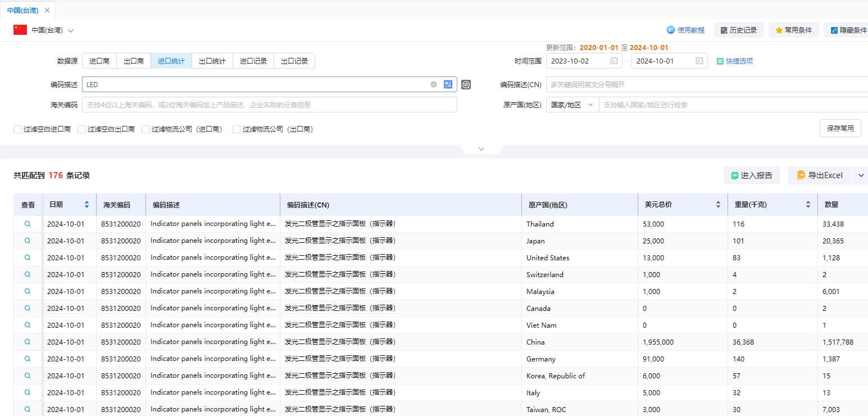This screenshot has height=416, width=868.
Task: Click the 导出Excel button
Action: 820,175
